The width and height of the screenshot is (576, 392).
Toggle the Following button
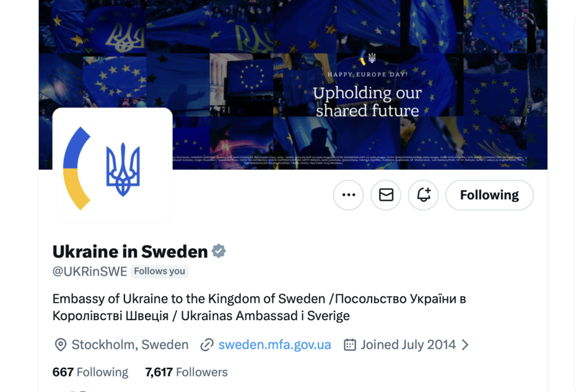pyautogui.click(x=489, y=195)
